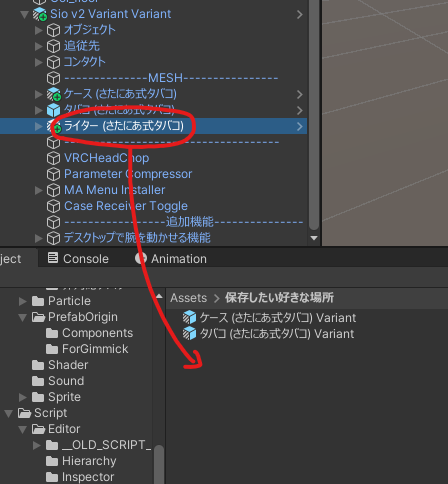The height and width of the screenshot is (484, 448).
Task: Expand the 追従先 object in hierarchy
Action: click(39, 46)
